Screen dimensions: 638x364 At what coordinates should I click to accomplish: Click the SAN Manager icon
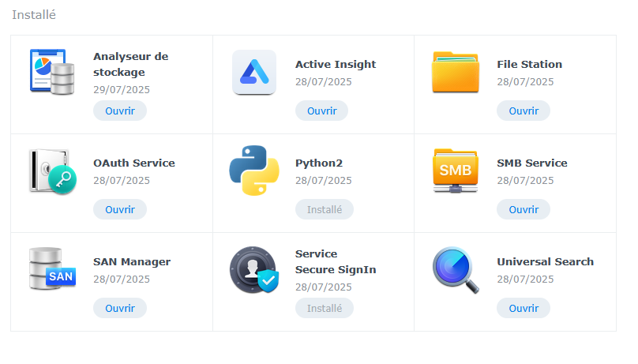[52, 268]
